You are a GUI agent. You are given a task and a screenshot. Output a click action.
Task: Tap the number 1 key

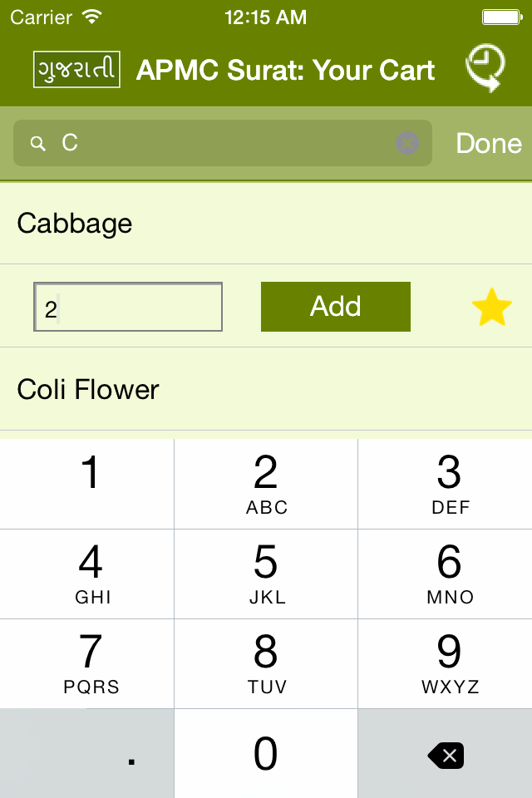(x=87, y=484)
